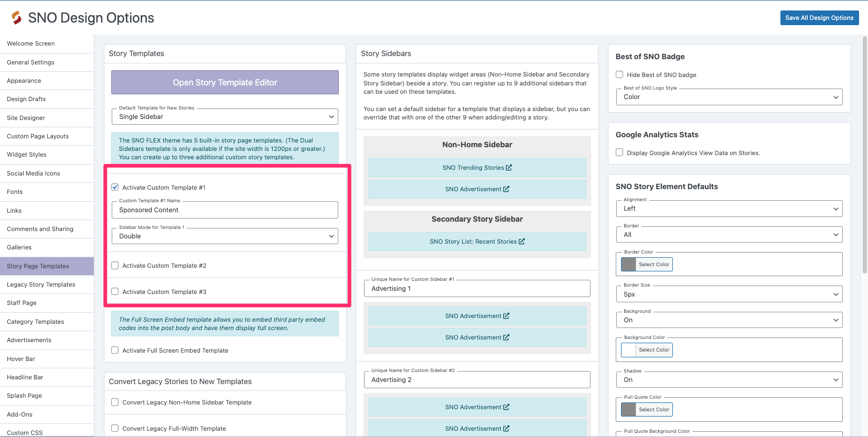The image size is (868, 437).
Task: Go to Welcome Screen menu item
Action: [x=47, y=43]
